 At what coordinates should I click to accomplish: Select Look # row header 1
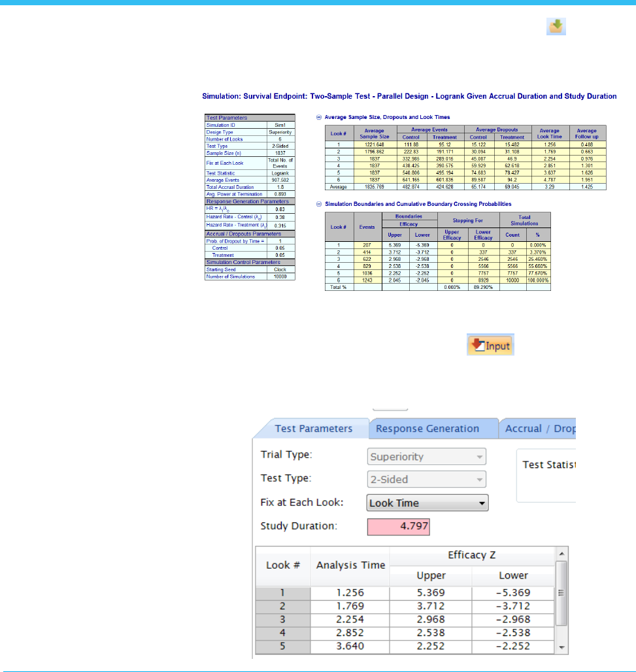[x=283, y=593]
